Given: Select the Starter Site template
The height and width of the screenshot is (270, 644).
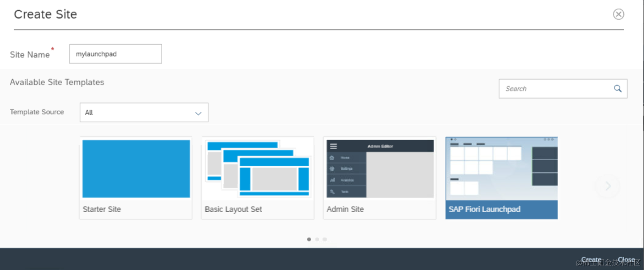Looking at the screenshot, I should pos(136,178).
